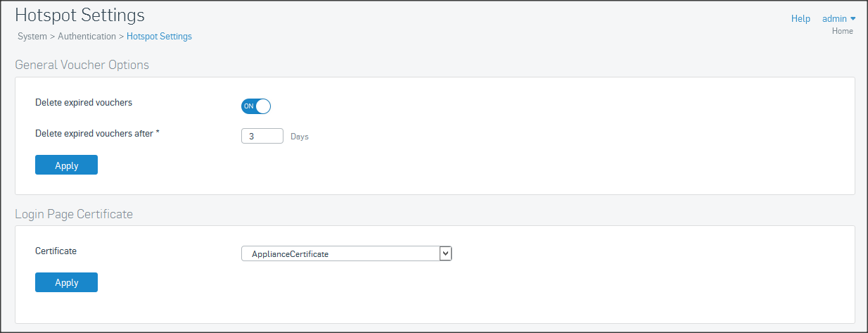This screenshot has height=333, width=868.
Task: Select the ApplianceCertificate text in Certificate combo box
Action: [x=290, y=254]
